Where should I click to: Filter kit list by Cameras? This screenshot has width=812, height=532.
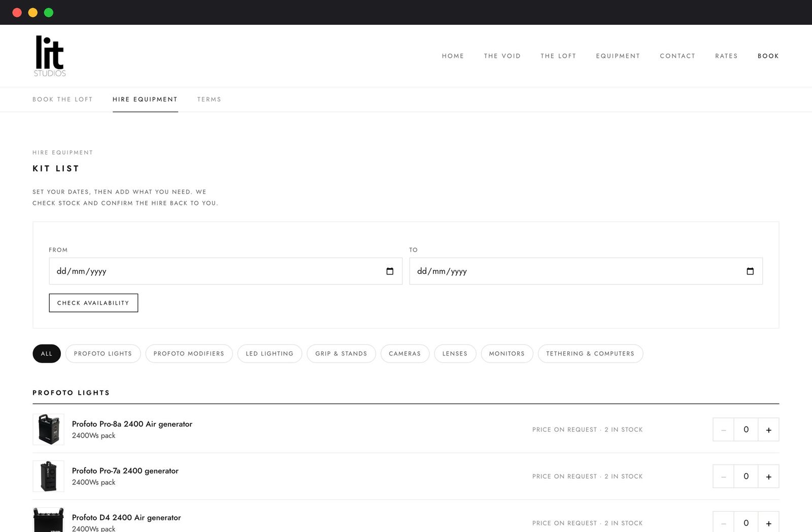[x=405, y=353]
